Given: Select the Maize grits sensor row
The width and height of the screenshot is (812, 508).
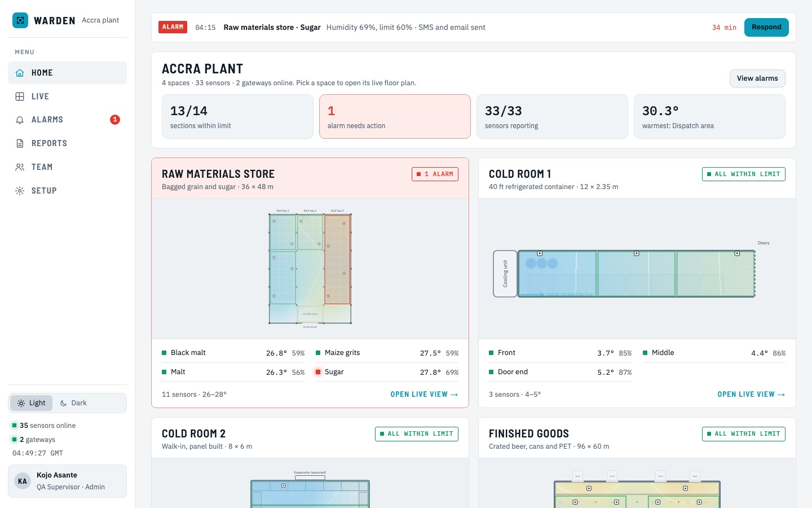Looking at the screenshot, I should (x=387, y=353).
